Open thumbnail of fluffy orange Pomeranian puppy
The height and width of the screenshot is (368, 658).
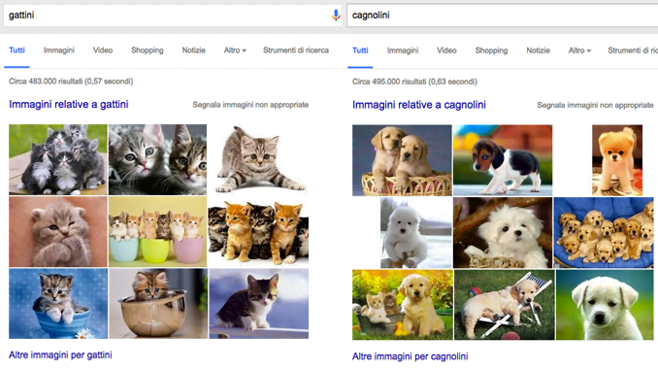pyautogui.click(x=617, y=160)
